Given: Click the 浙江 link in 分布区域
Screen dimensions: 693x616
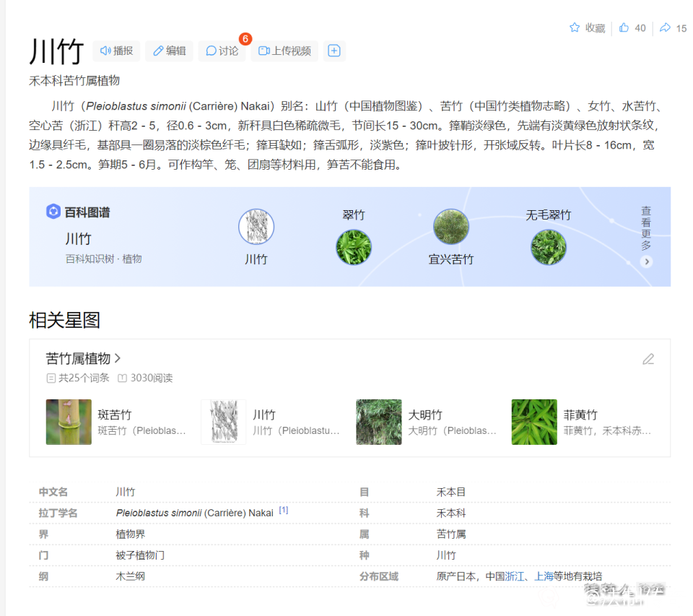Looking at the screenshot, I should pyautogui.click(x=515, y=576).
